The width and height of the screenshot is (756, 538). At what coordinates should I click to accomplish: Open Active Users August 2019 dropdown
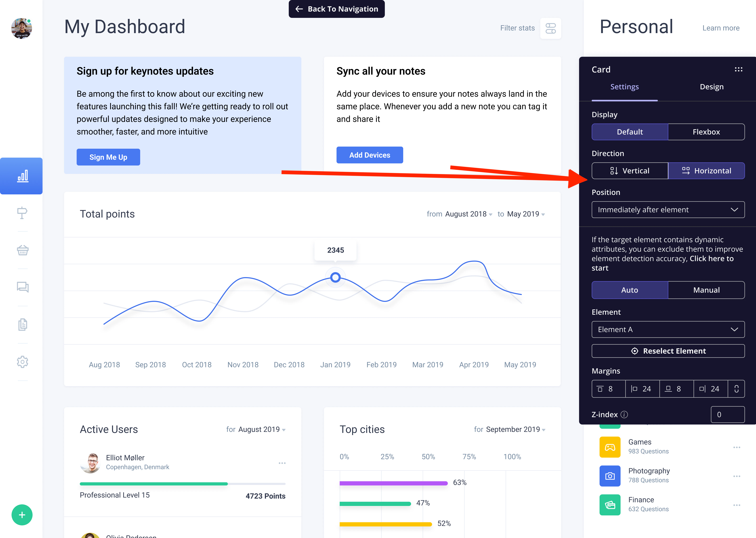click(262, 429)
